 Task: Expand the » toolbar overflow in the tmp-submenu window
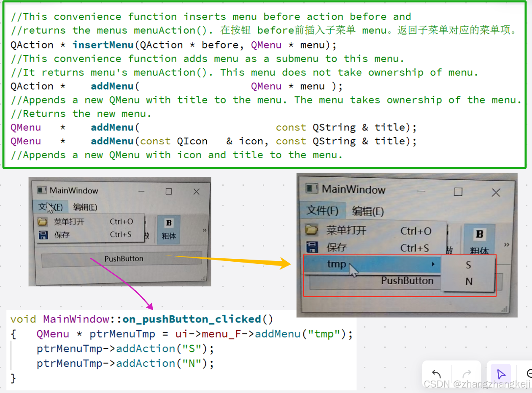pos(507,245)
